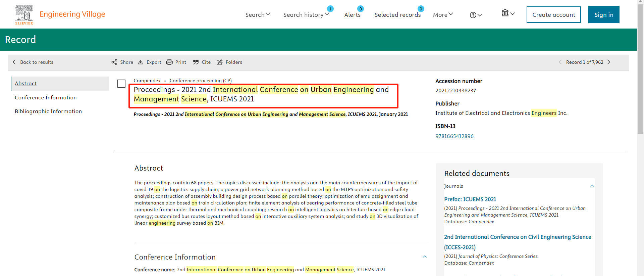Viewport: 644px width, 276px height.
Task: View Selected records
Action: click(397, 14)
